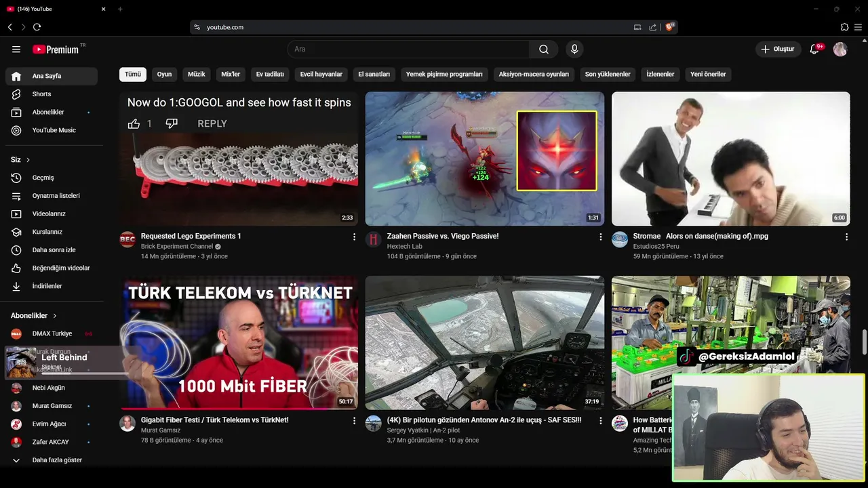Activate voice search microphone
868x488 pixels.
(574, 49)
